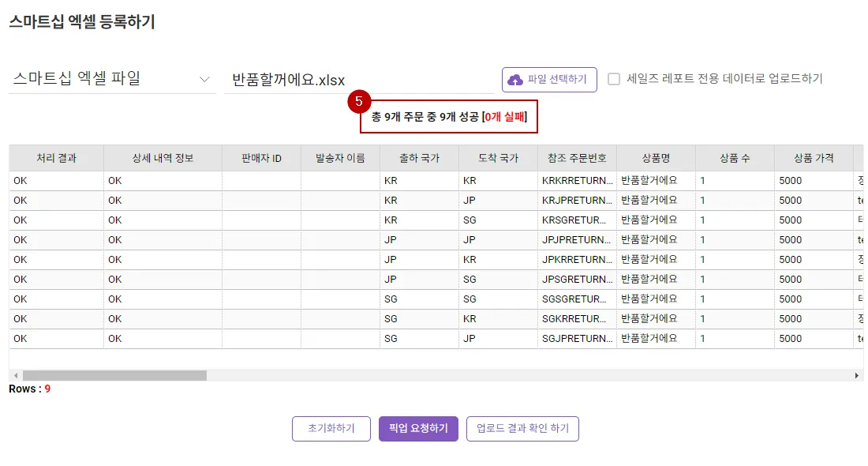Click the 총 9개 주문 중 9개 성공 status text
The image size is (868, 466).
(x=425, y=117)
